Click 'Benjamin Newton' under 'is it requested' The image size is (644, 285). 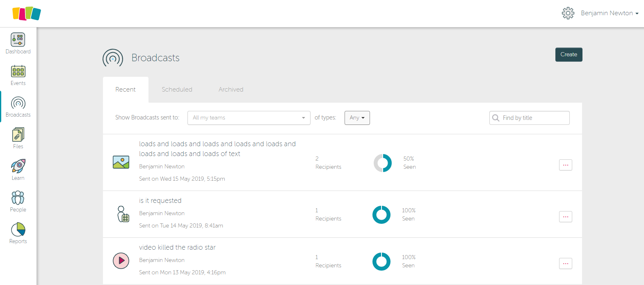(x=162, y=213)
